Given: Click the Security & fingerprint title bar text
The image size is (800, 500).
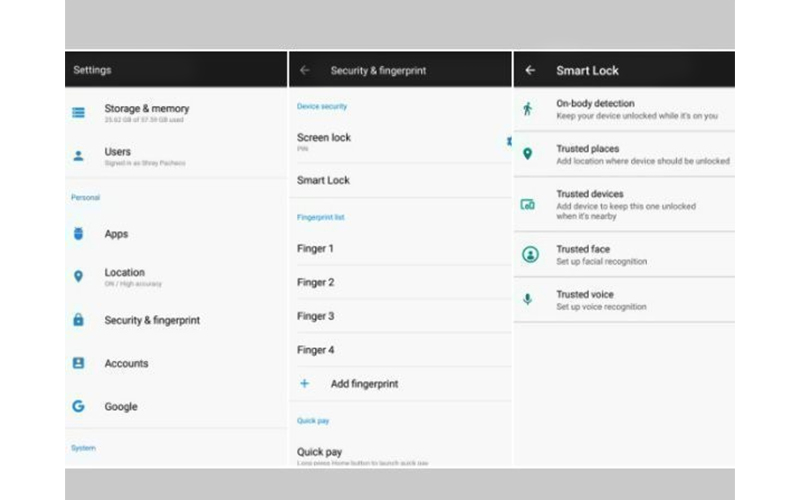Looking at the screenshot, I should click(378, 71).
